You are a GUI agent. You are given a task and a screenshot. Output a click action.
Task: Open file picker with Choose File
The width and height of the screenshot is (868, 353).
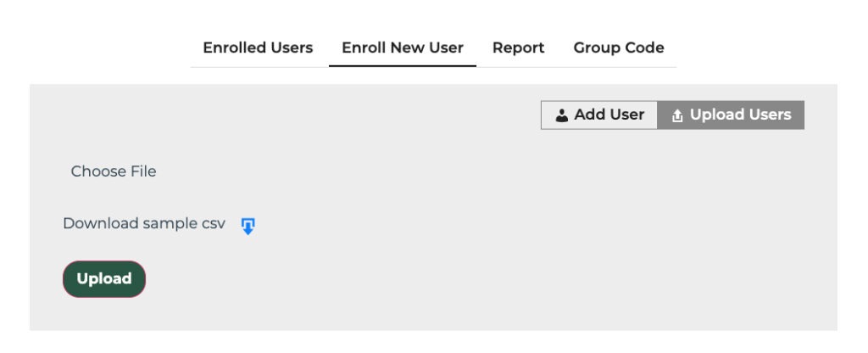[114, 171]
